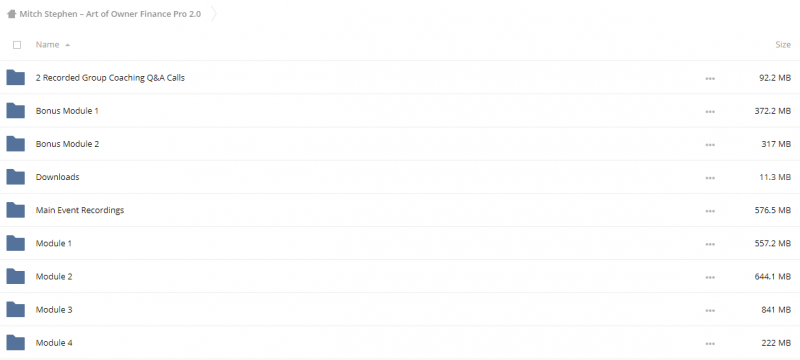Click the Main Event Recordings folder icon
800x360 pixels.
click(x=15, y=210)
